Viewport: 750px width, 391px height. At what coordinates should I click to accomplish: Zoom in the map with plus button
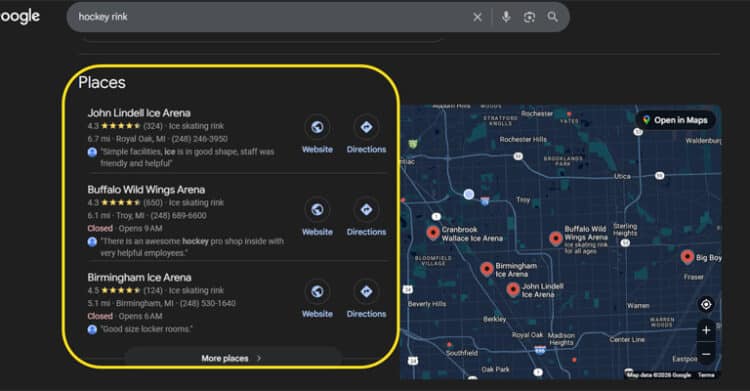coord(706,330)
